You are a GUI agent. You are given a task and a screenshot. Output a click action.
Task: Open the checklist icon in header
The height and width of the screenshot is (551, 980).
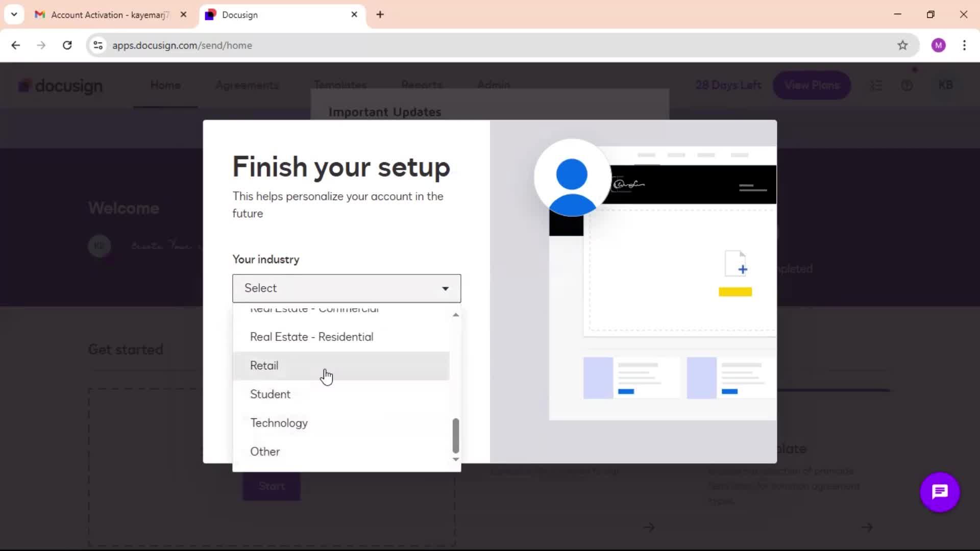(876, 85)
